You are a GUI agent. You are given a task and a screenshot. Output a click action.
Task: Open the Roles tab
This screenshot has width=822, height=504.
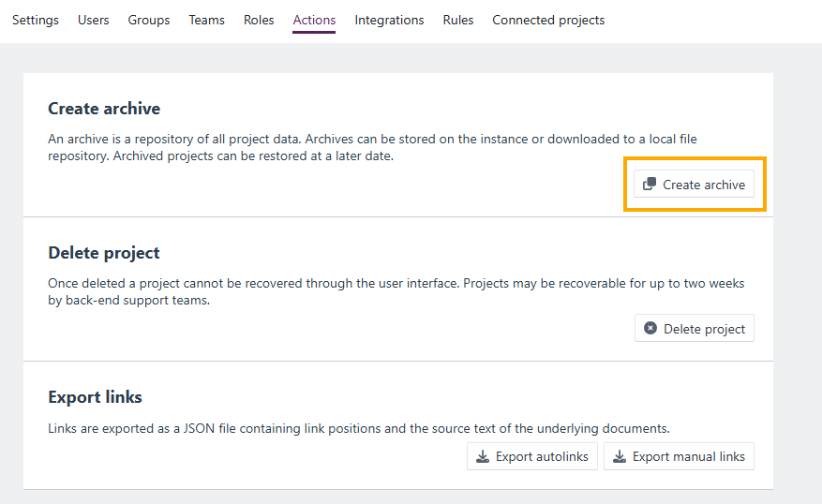259,20
